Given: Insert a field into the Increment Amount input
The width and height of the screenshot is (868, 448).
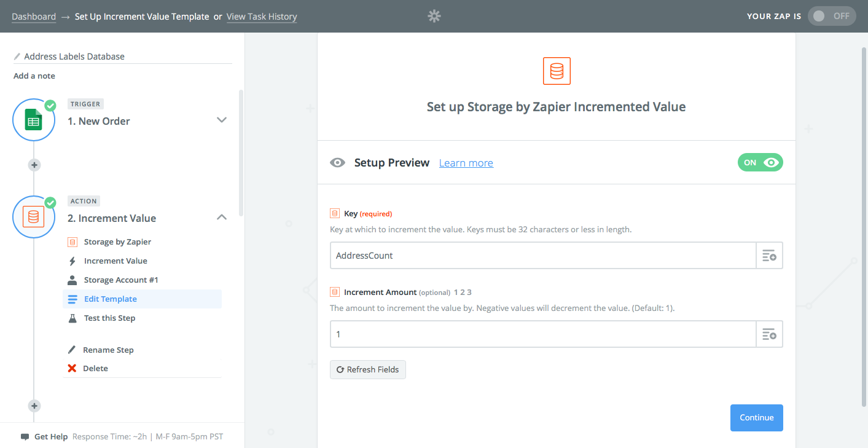Looking at the screenshot, I should click(769, 334).
